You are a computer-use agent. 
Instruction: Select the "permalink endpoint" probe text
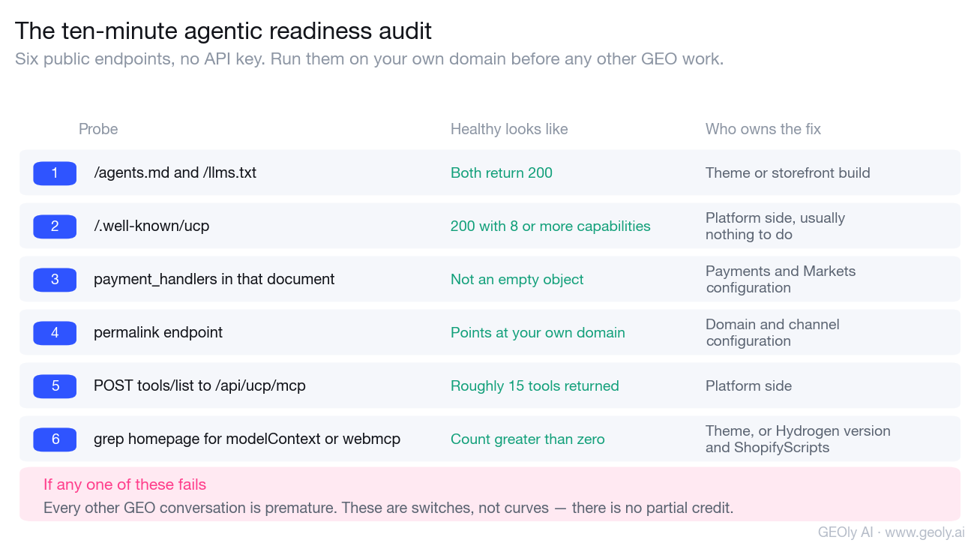click(x=158, y=332)
